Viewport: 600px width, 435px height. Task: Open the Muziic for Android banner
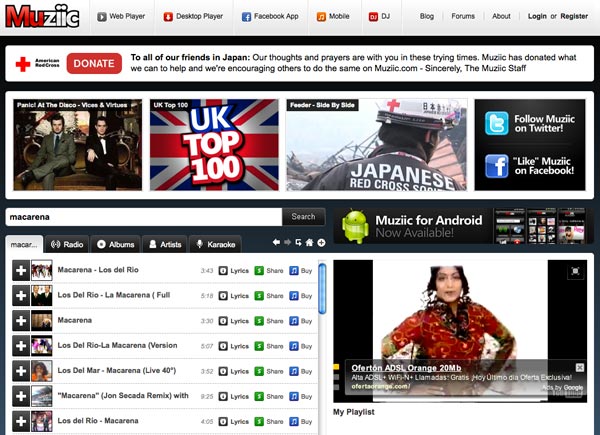tap(461, 226)
